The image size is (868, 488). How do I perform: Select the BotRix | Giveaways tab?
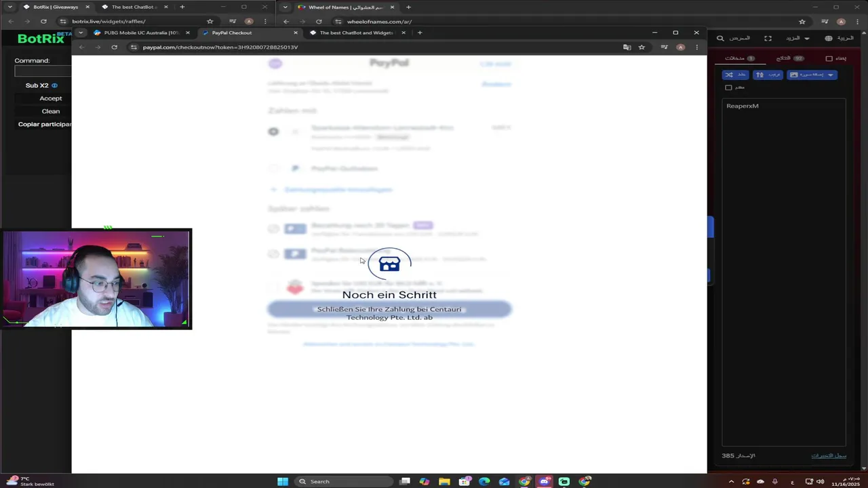[56, 7]
